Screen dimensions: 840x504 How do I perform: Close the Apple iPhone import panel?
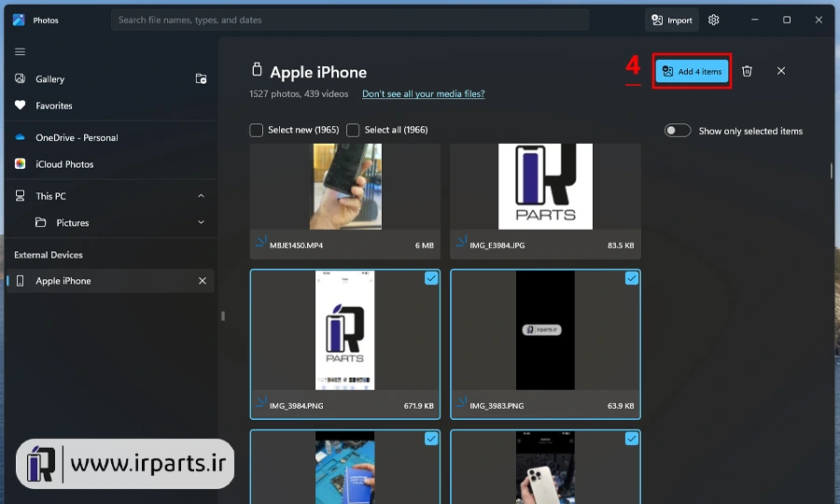pyautogui.click(x=781, y=71)
